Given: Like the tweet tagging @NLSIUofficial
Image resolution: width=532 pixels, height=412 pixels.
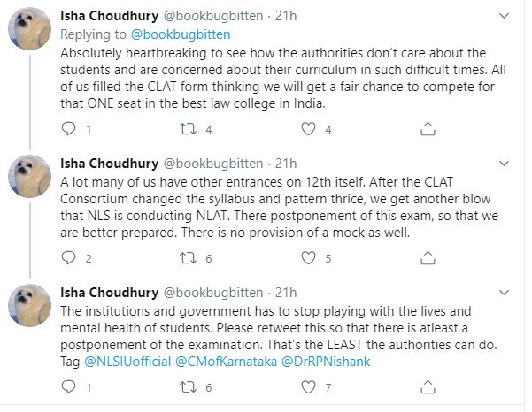Looking at the screenshot, I should (309, 387).
